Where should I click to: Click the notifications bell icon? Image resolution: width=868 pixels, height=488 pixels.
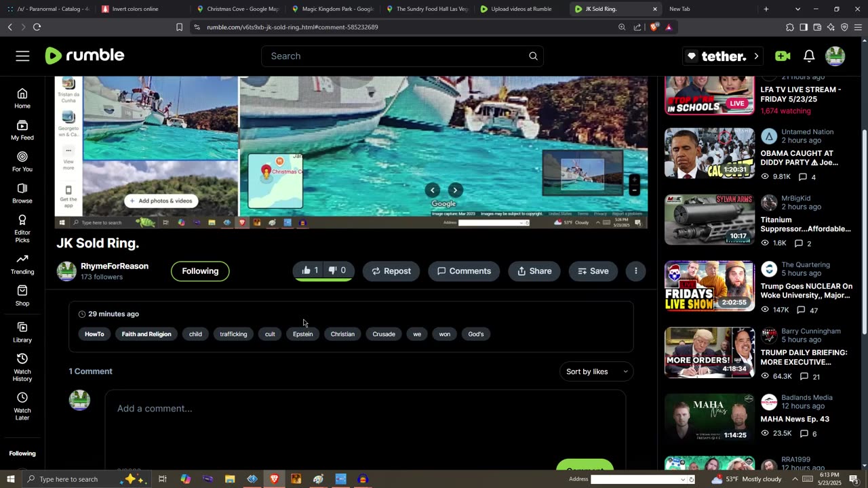pos(809,56)
